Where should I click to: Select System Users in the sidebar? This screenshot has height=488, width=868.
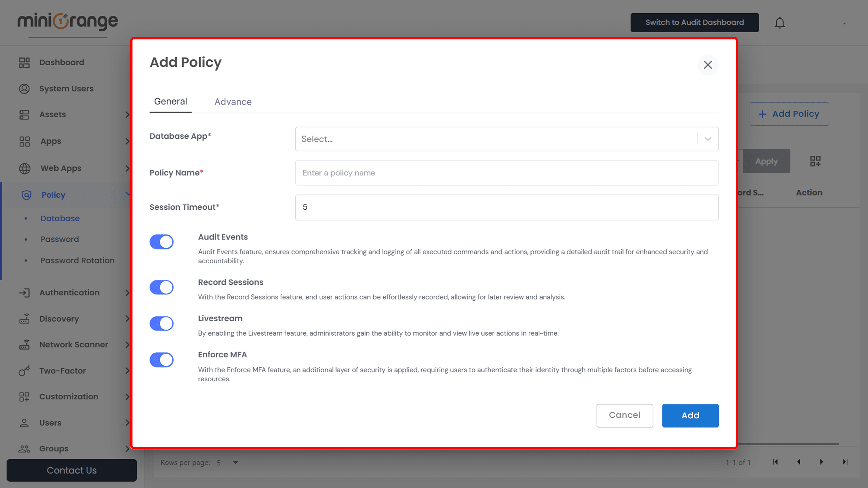click(x=66, y=89)
